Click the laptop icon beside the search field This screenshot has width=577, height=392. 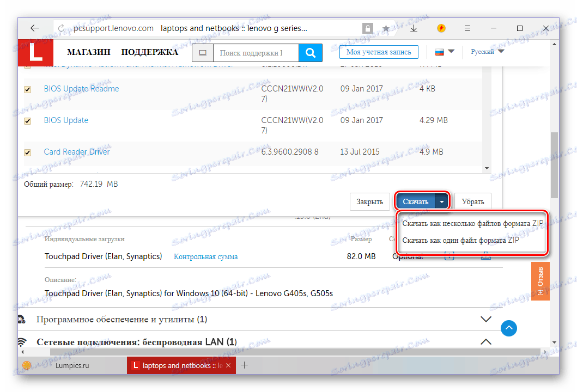click(203, 53)
